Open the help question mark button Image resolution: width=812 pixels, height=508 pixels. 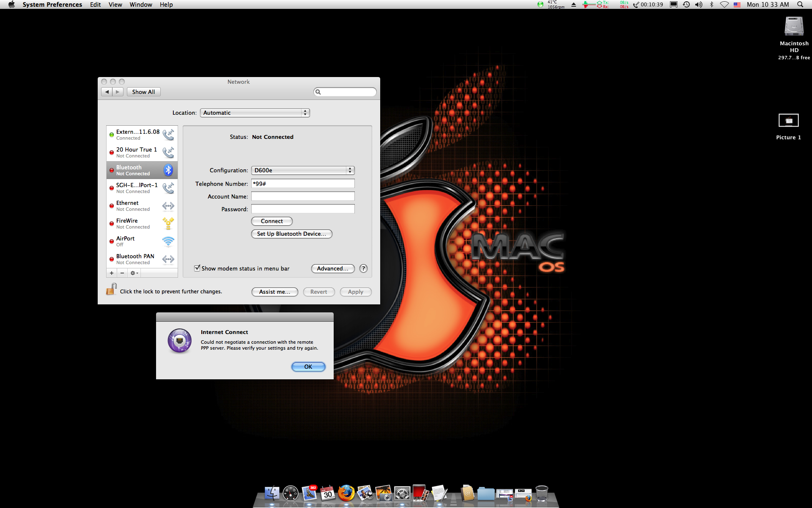coord(363,268)
